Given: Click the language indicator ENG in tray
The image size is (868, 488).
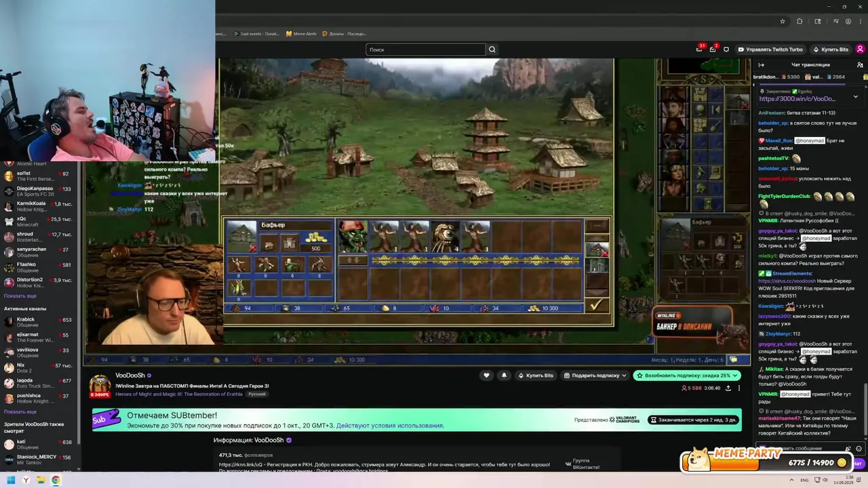Looking at the screenshot, I should point(804,481).
